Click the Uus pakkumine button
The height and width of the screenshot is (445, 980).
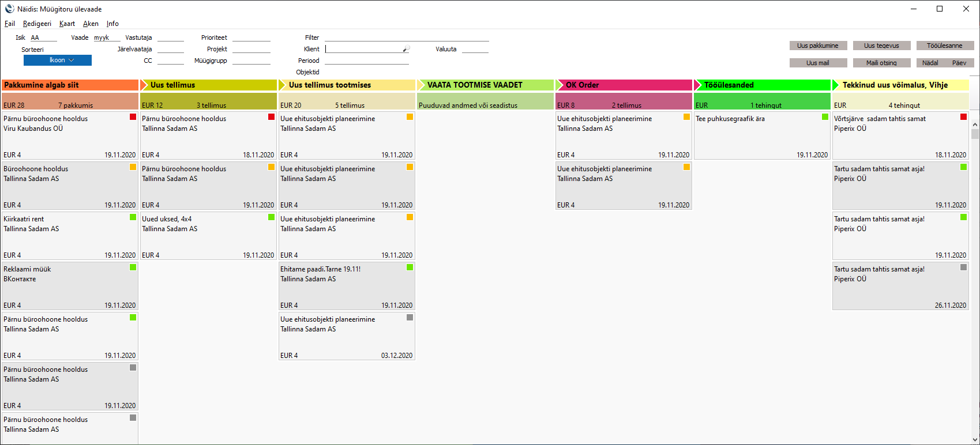(818, 46)
